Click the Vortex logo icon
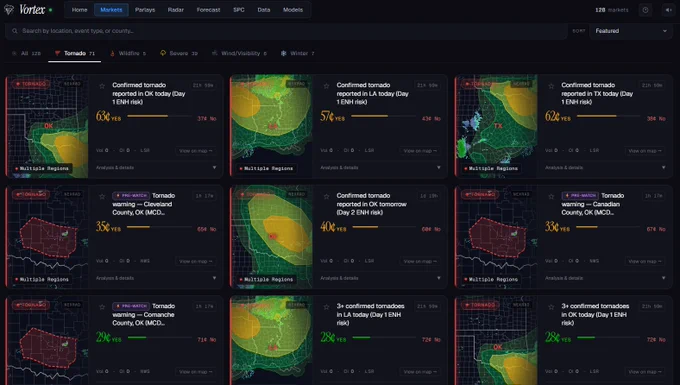680x385 pixels. point(9,10)
